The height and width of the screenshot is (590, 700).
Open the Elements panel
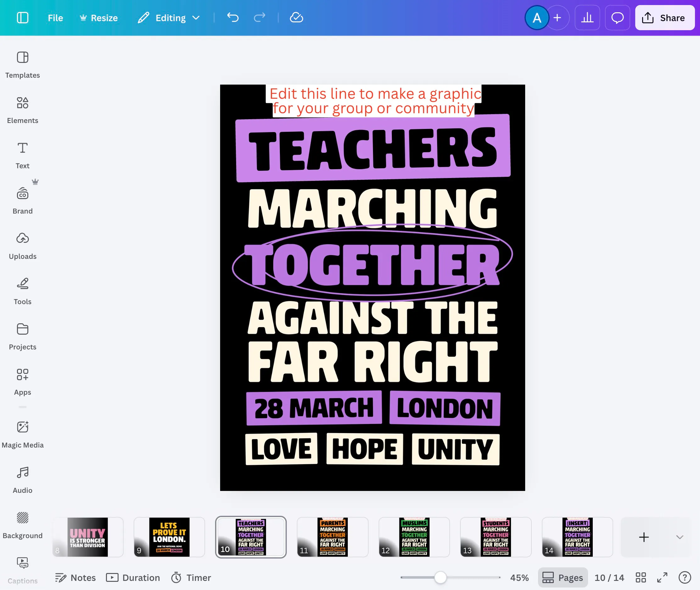click(x=22, y=109)
